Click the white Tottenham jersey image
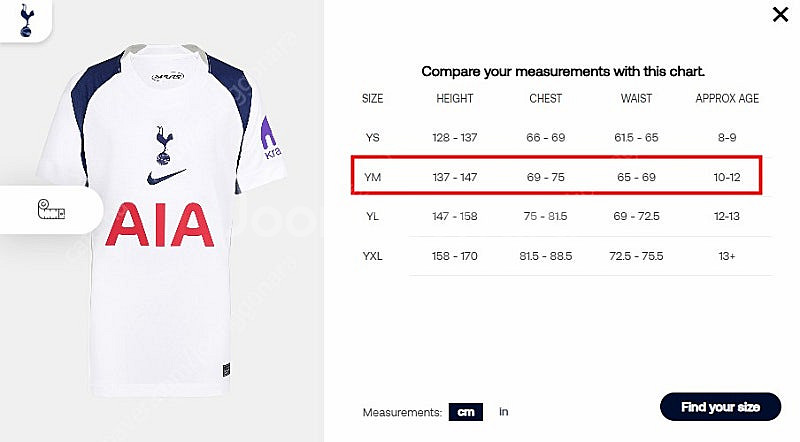Screen dimensions: 800x442 pyautogui.click(x=161, y=219)
